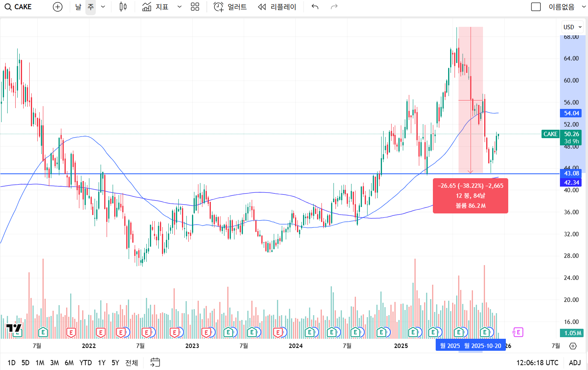The width and height of the screenshot is (588, 370).
Task: Open the candlestick chart style menu
Action: coord(123,7)
